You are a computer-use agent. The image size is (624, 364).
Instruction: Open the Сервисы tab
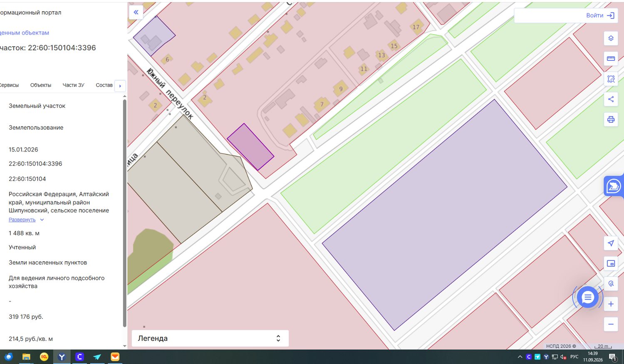point(9,85)
